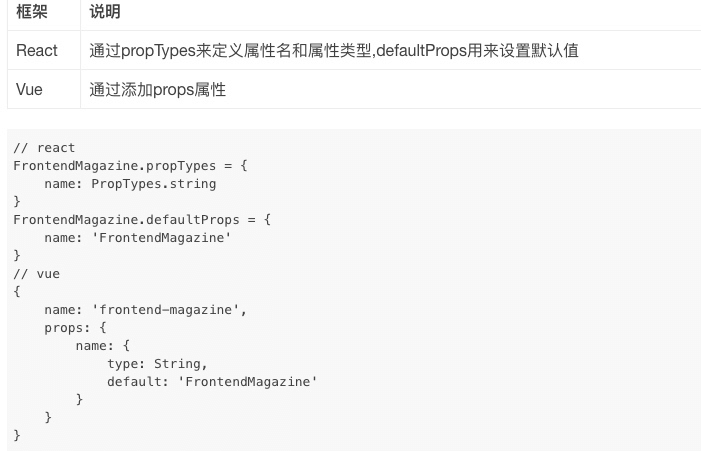Click the // react comment line
701x451 pixels.
click(44, 148)
